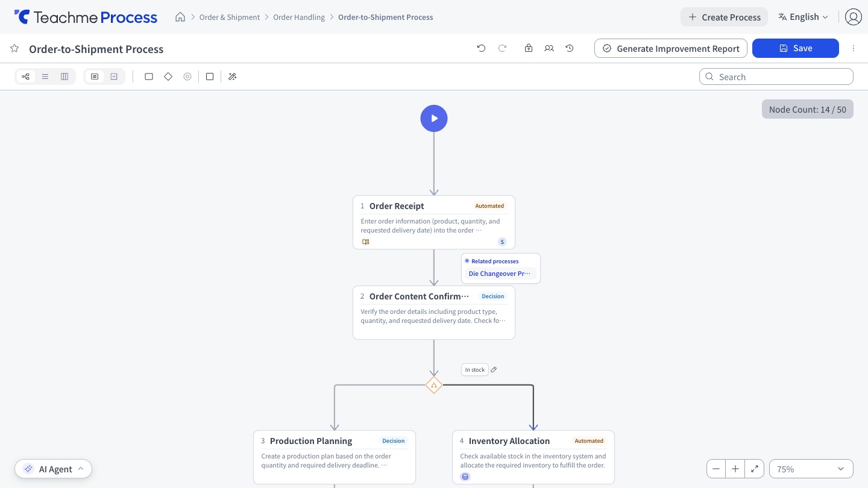
Task: Open the lock permissions icon
Action: point(529,48)
